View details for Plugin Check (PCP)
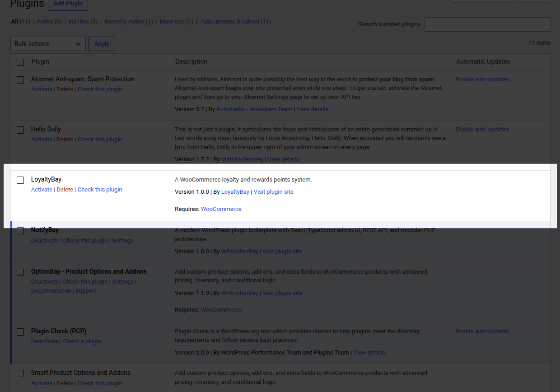The height and width of the screenshot is (392, 560). [369, 353]
